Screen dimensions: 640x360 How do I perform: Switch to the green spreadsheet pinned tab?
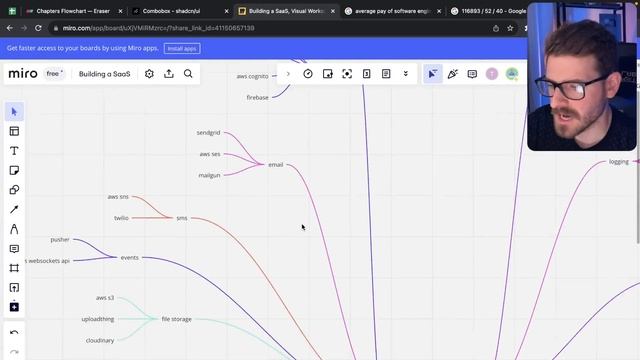coord(12,11)
